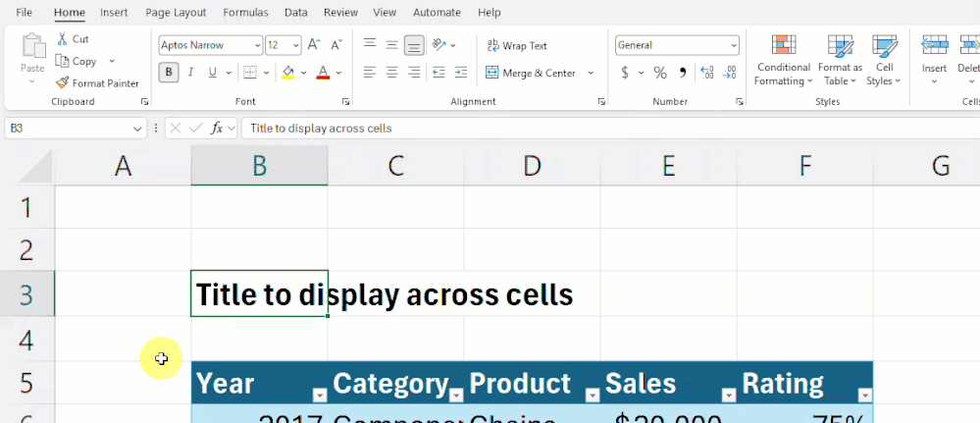Open the Font settings dialog launcher
This screenshot has height=423, width=980.
click(x=345, y=101)
